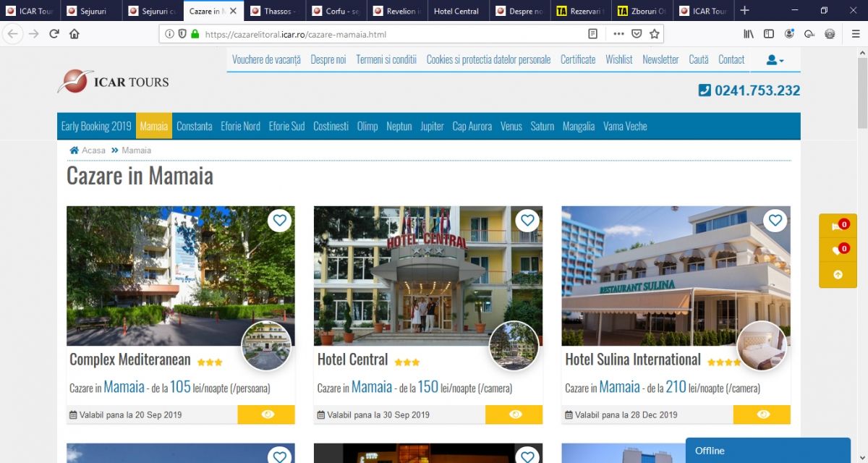Open the Firefox library icon
This screenshot has width=868, height=463.
[749, 34]
